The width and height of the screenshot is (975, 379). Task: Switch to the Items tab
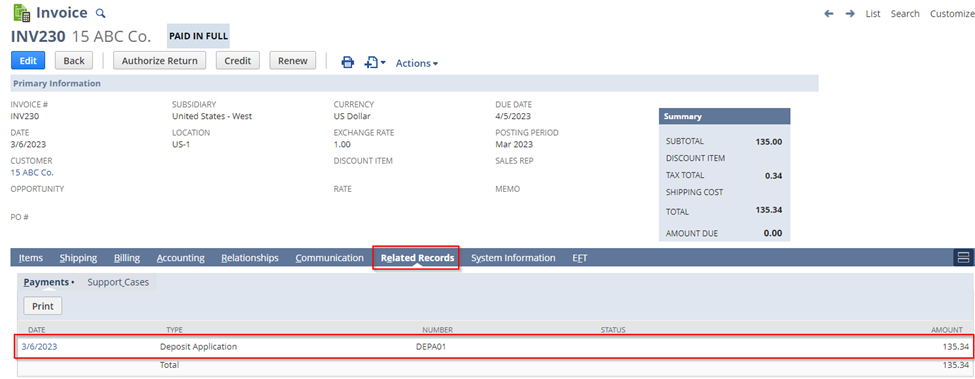(30, 258)
